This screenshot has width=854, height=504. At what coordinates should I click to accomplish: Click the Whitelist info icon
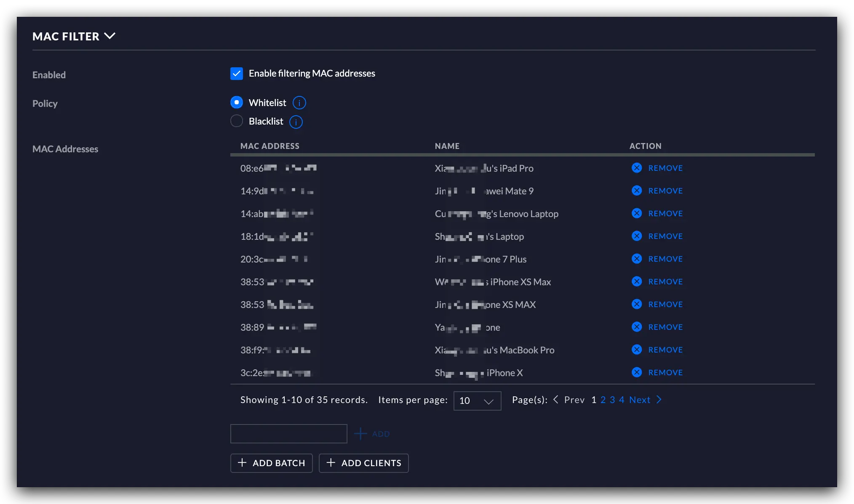tap(299, 103)
